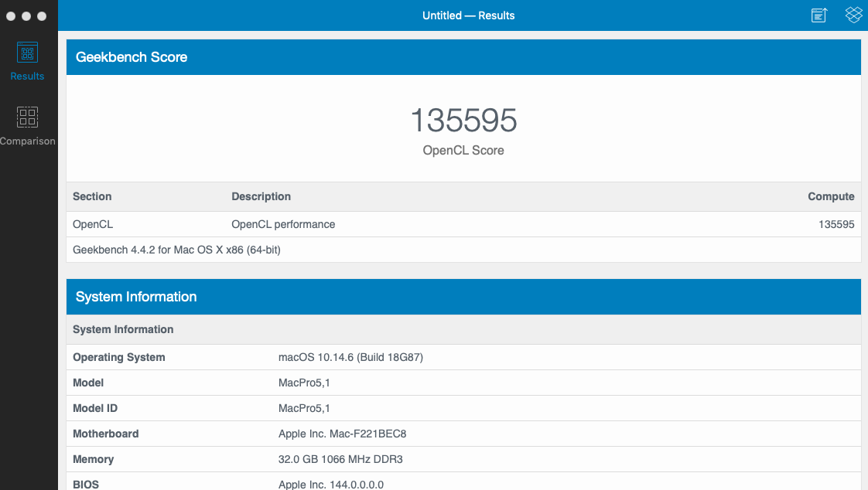Click the Description column header

pyautogui.click(x=261, y=196)
